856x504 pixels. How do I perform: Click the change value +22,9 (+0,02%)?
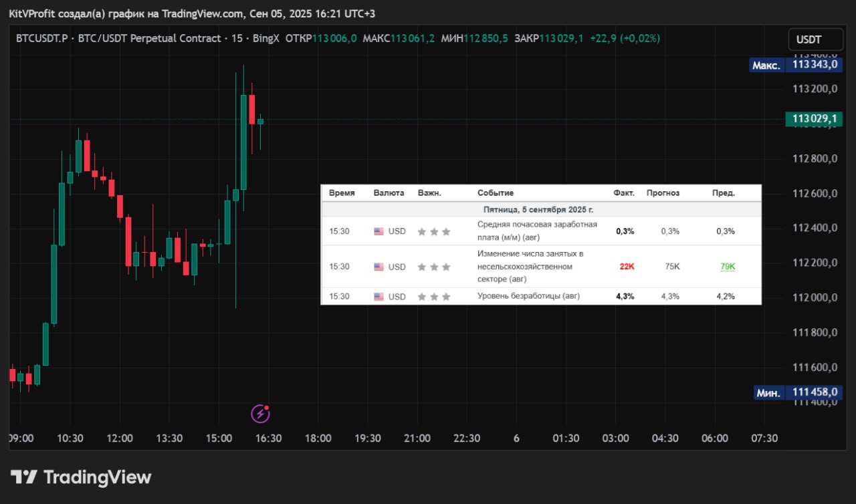click(x=625, y=39)
